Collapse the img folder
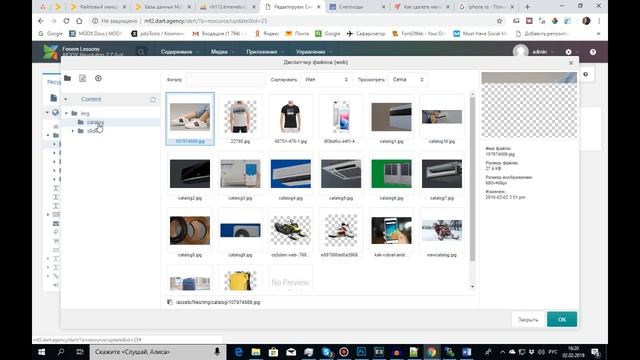Screen dimensions: 640x360 pos(67,113)
